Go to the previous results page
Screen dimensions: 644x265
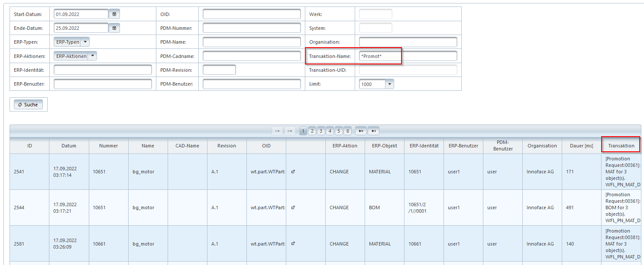click(x=290, y=131)
